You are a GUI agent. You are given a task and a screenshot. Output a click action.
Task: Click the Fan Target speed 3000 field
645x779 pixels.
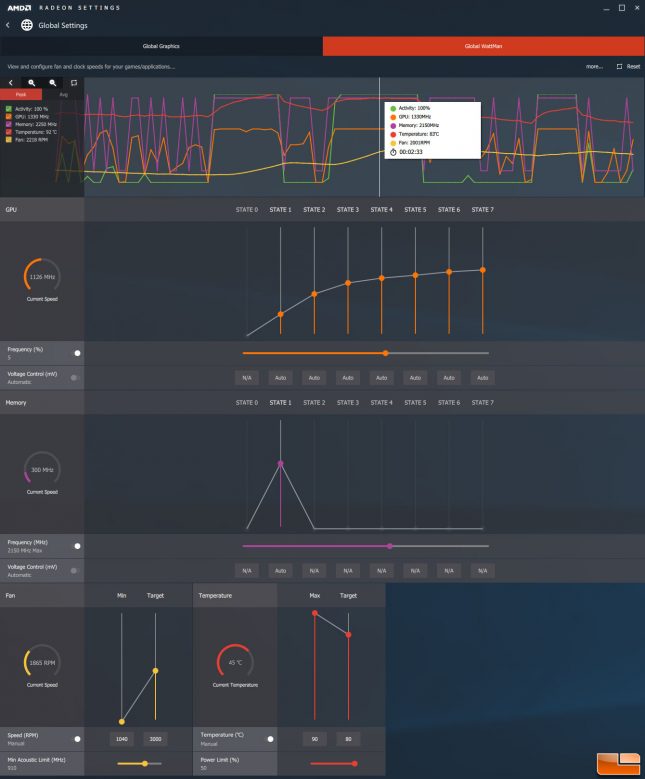(156, 739)
